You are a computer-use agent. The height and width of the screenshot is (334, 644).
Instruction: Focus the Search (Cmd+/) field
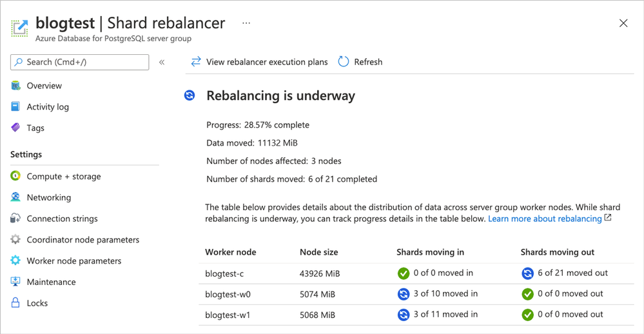(x=80, y=62)
